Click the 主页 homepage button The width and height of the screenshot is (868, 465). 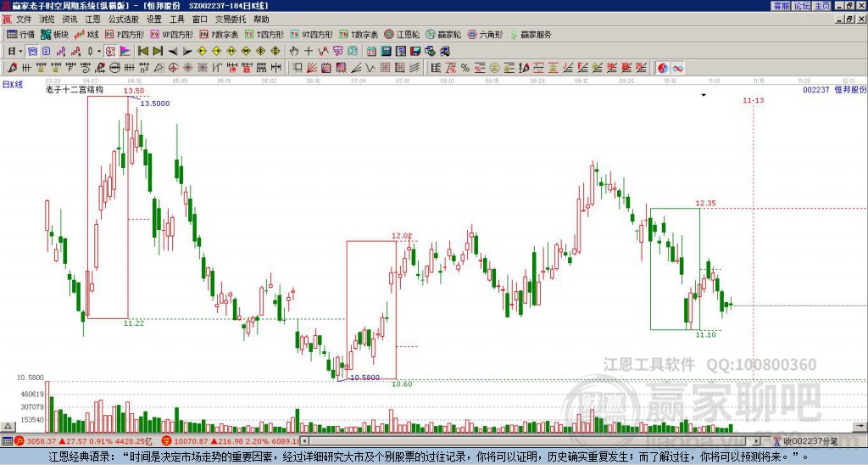[821, 6]
